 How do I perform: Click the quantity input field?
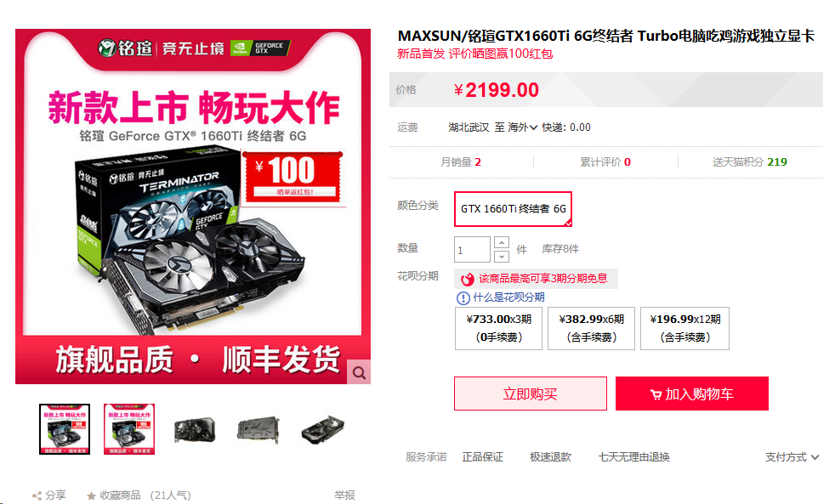pyautogui.click(x=472, y=250)
